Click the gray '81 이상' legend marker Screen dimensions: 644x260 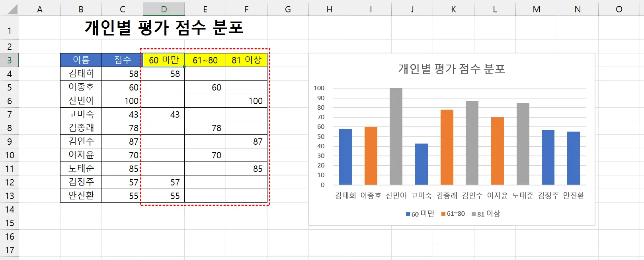[x=474, y=214]
